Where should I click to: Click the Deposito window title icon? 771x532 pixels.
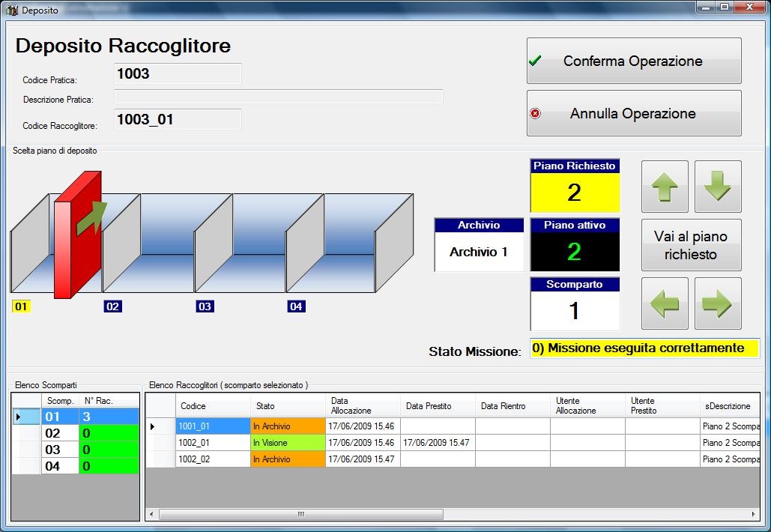click(12, 10)
